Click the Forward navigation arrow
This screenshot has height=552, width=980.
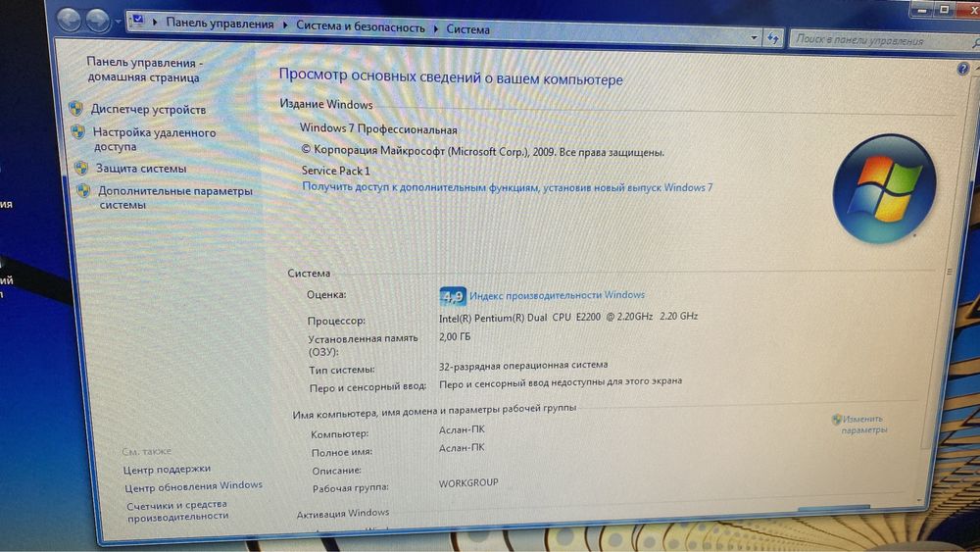(97, 22)
